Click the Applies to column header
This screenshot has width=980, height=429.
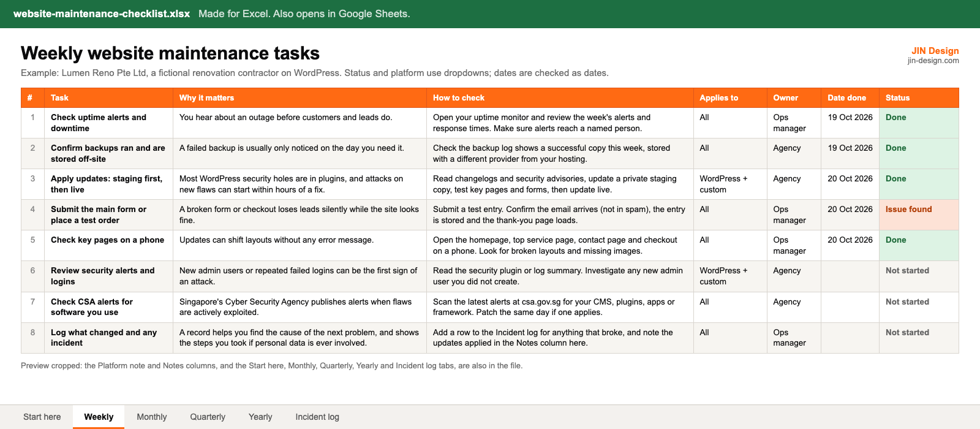tap(730, 98)
